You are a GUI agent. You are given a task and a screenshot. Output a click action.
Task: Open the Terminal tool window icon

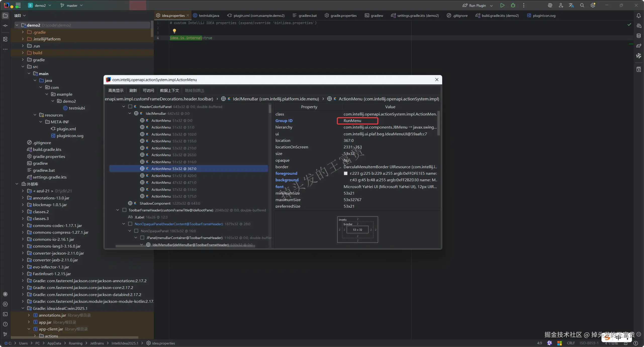point(5,314)
